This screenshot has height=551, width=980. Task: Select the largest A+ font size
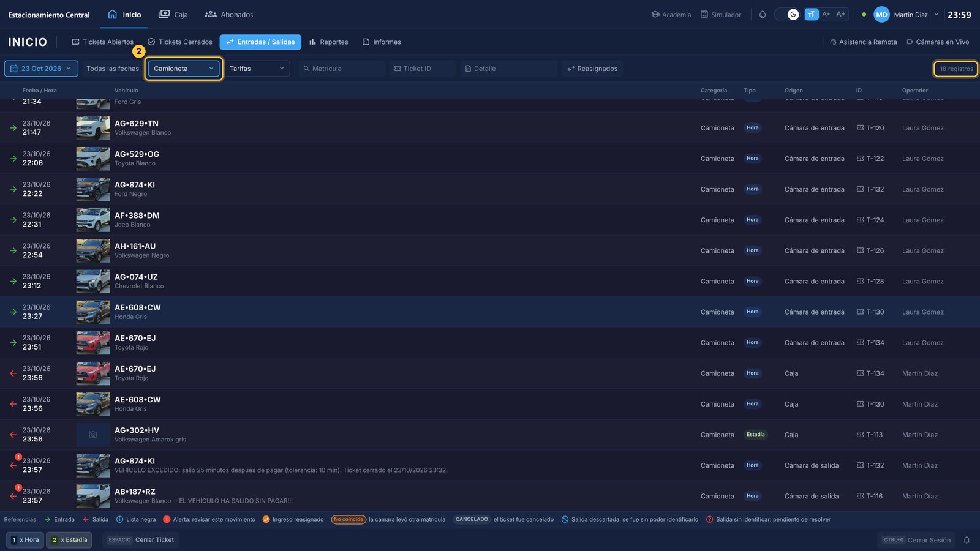(841, 14)
